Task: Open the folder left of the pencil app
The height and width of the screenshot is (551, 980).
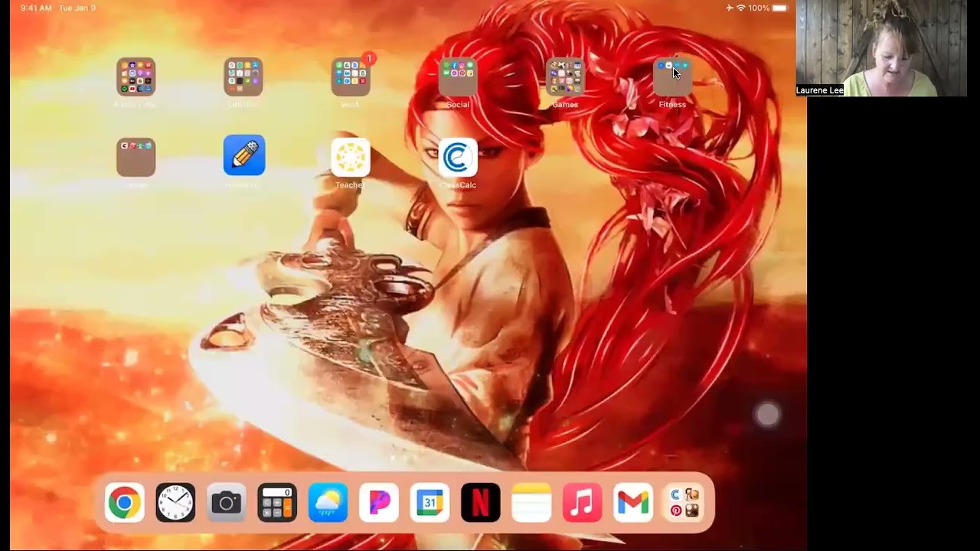Action: 136,157
